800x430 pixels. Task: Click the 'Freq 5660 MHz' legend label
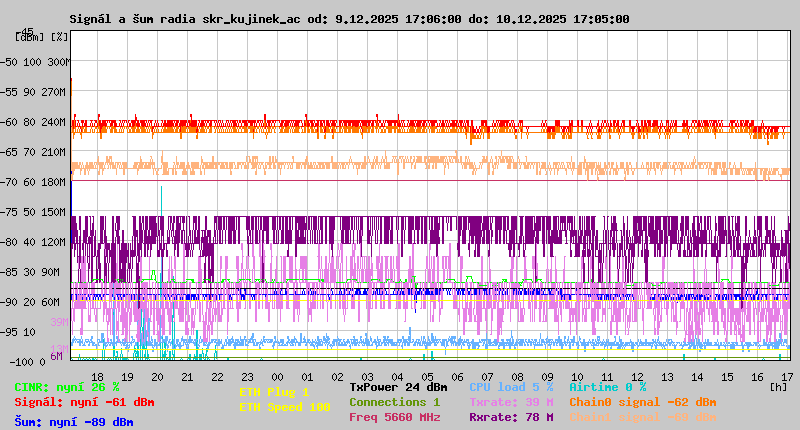point(394,417)
